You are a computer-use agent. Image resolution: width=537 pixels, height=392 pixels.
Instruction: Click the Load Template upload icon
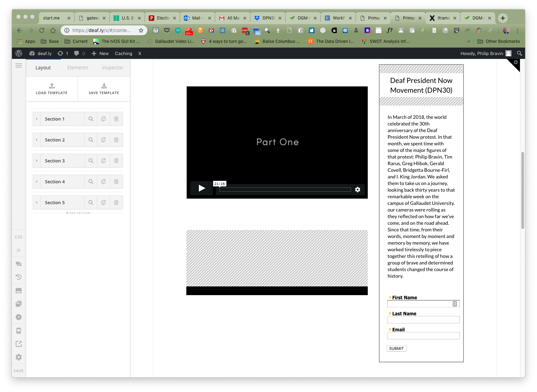pyautogui.click(x=52, y=86)
